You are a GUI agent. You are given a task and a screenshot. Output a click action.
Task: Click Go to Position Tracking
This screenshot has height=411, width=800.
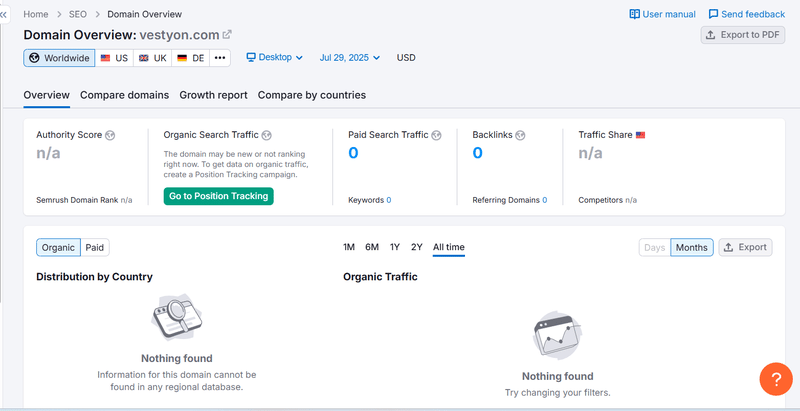point(218,196)
